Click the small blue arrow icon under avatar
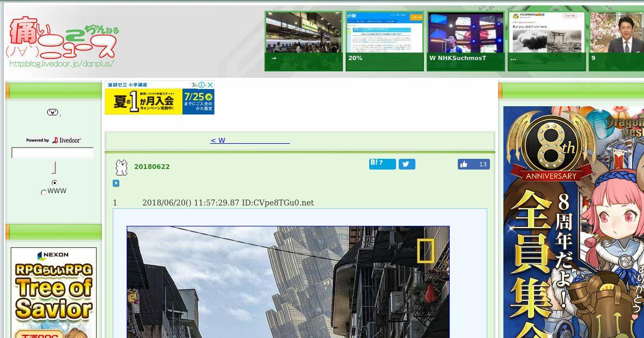 [116, 183]
